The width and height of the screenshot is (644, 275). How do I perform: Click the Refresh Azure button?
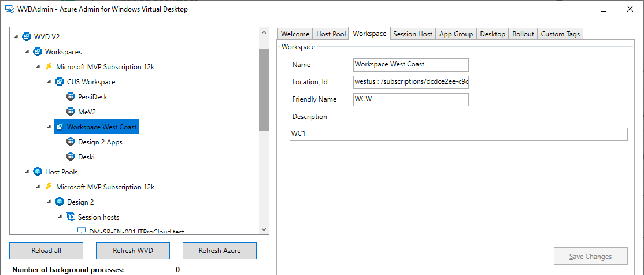220,251
